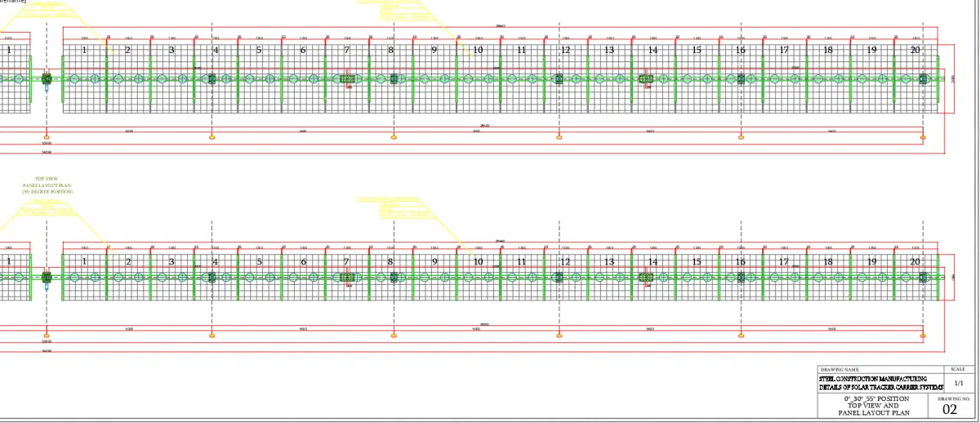Select the yellow '-PANEL LAYOUT PLAN-' annotation

(47, 185)
